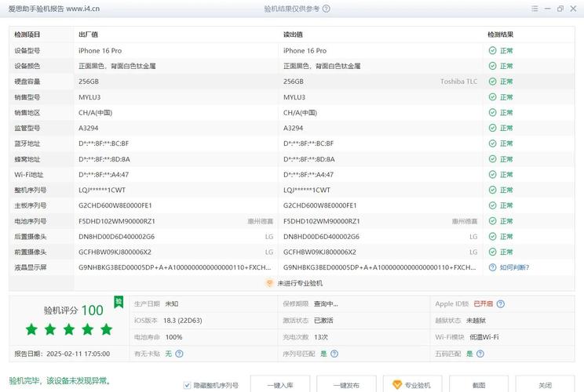Click the 爱思助手验机报告 www.i4.cn title
Screen dimensions: 584x392
[x=54, y=9]
